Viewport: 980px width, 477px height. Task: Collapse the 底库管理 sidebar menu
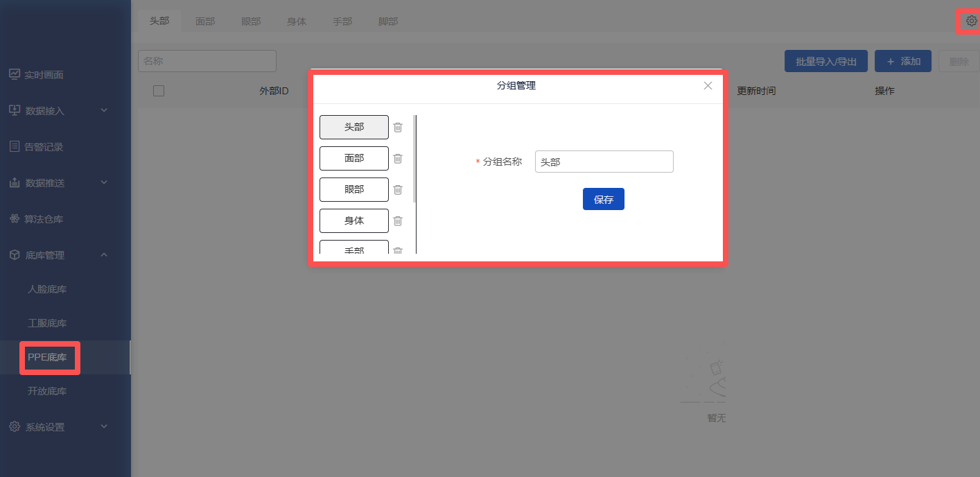(104, 255)
